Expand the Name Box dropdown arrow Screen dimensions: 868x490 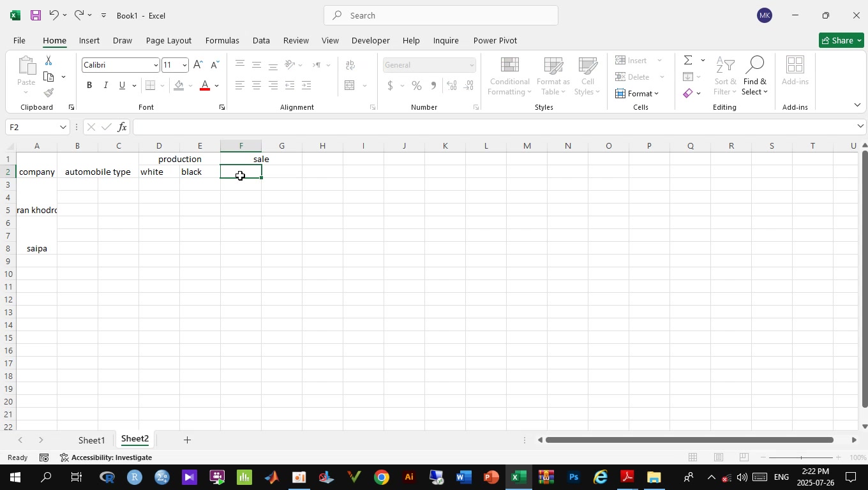[x=63, y=127]
